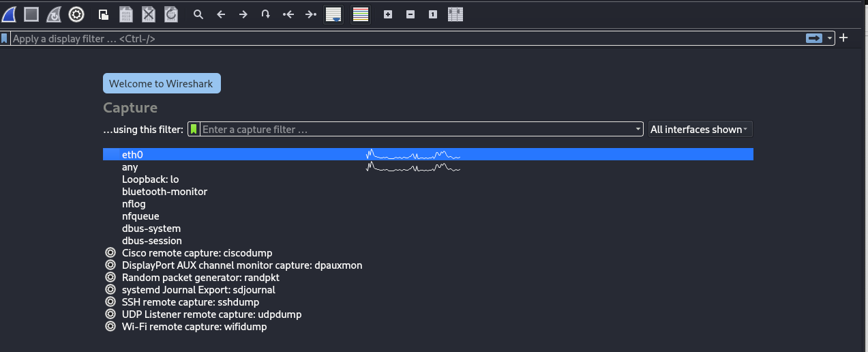Close this capture file icon
The width and height of the screenshot is (868, 352).
[x=149, y=14]
